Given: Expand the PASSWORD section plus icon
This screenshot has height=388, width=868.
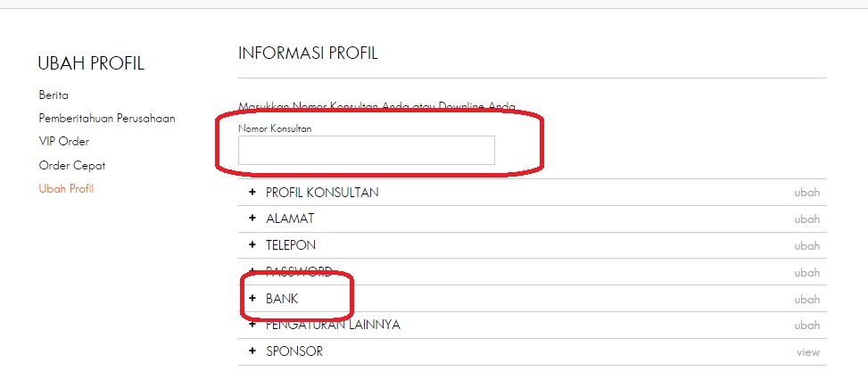Looking at the screenshot, I should point(252,272).
